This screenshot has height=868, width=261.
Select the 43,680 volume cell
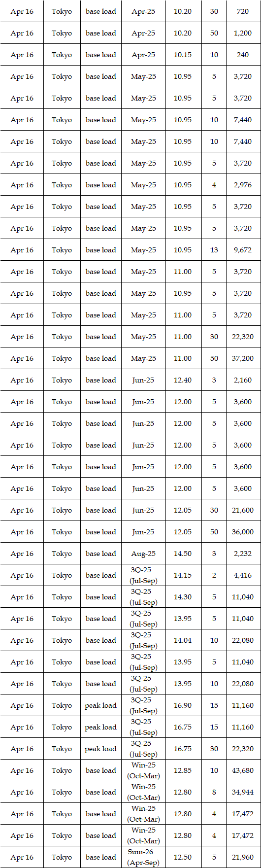(243, 770)
